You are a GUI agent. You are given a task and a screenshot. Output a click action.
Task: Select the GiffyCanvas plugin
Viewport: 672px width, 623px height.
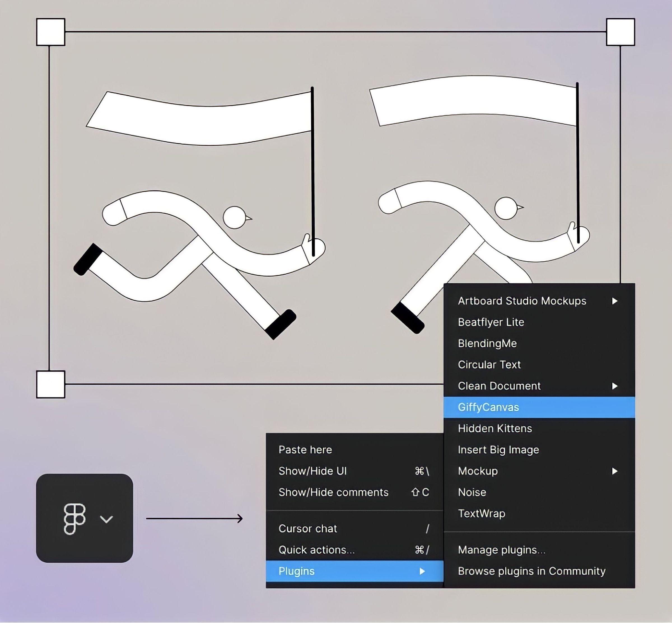(x=488, y=407)
